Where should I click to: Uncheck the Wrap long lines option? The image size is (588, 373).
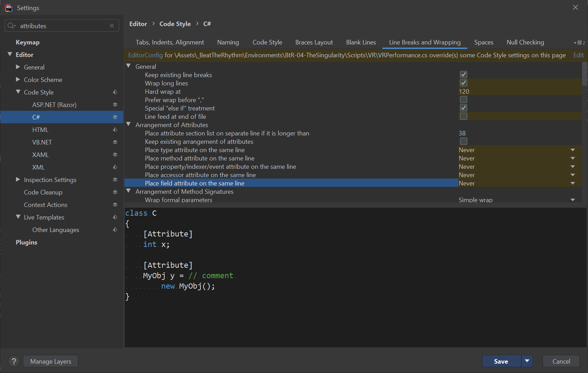tap(464, 83)
